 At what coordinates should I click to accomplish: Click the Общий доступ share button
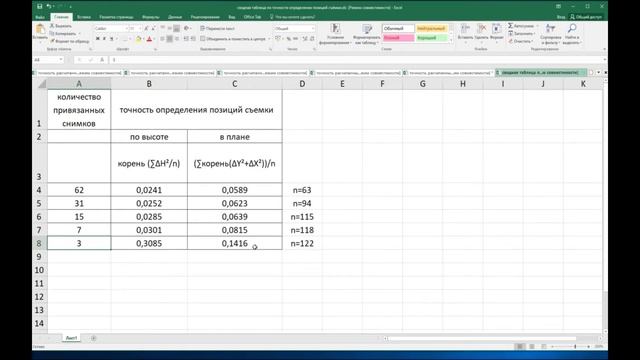click(x=586, y=17)
